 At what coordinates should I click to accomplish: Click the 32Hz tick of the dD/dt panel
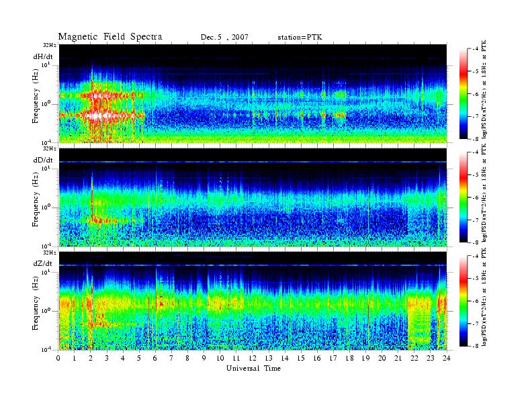[x=50, y=148]
